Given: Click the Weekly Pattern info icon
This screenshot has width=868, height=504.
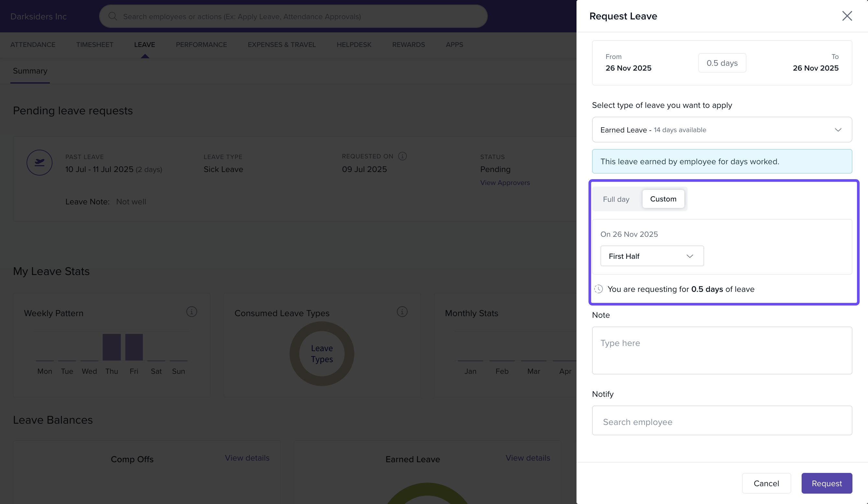Looking at the screenshot, I should 191,312.
